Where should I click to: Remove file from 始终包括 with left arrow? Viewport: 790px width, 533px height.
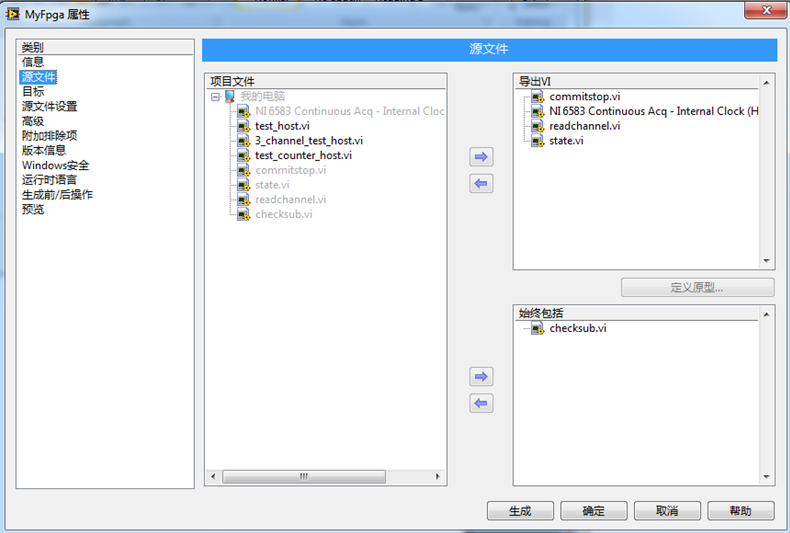click(481, 403)
